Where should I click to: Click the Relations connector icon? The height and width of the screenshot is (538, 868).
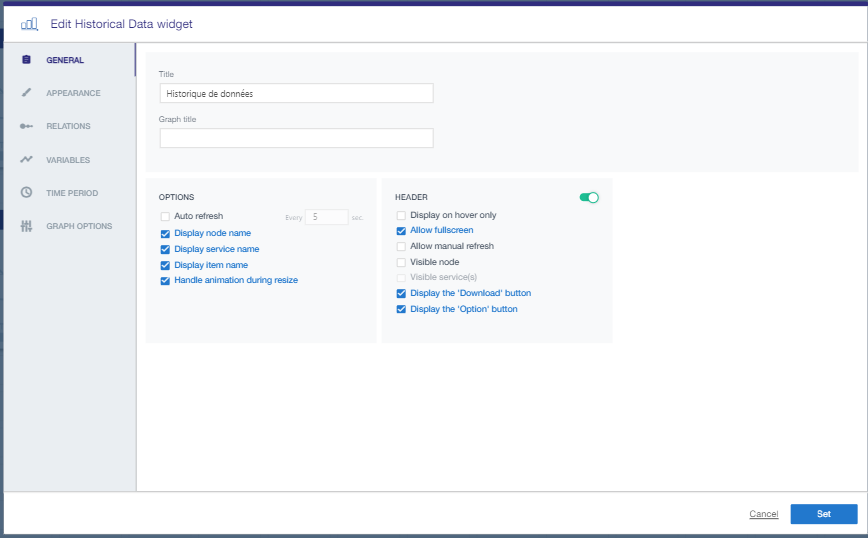tap(26, 126)
